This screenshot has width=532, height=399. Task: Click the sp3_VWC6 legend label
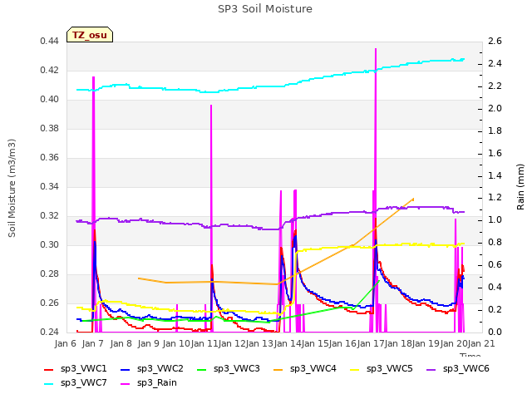pyautogui.click(x=466, y=368)
